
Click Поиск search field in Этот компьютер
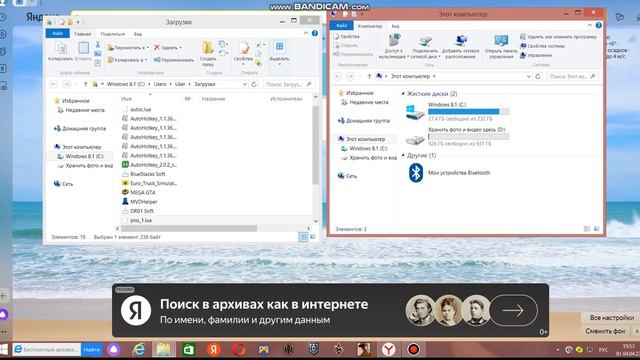[573, 76]
